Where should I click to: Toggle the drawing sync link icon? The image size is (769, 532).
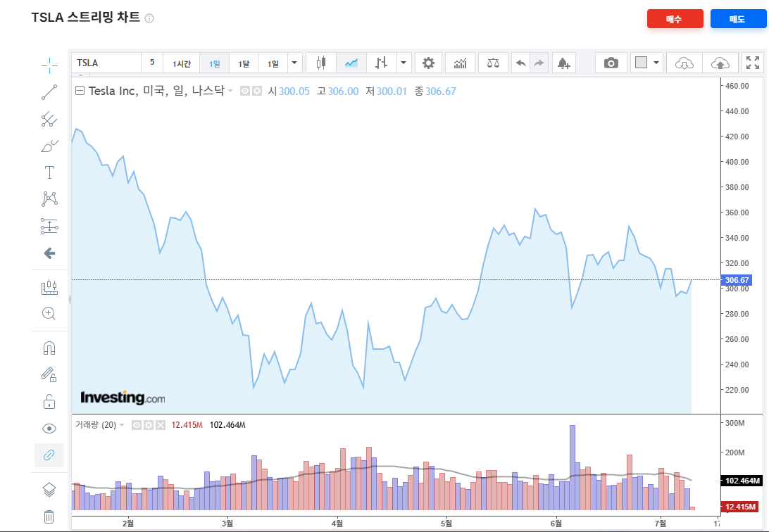49,455
